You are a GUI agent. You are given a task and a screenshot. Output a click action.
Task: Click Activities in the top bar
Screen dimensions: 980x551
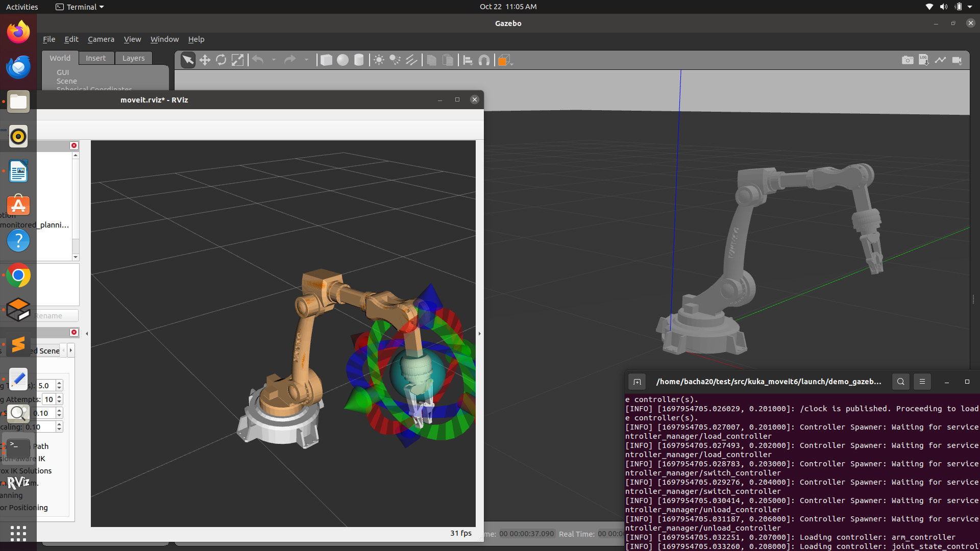(x=22, y=7)
